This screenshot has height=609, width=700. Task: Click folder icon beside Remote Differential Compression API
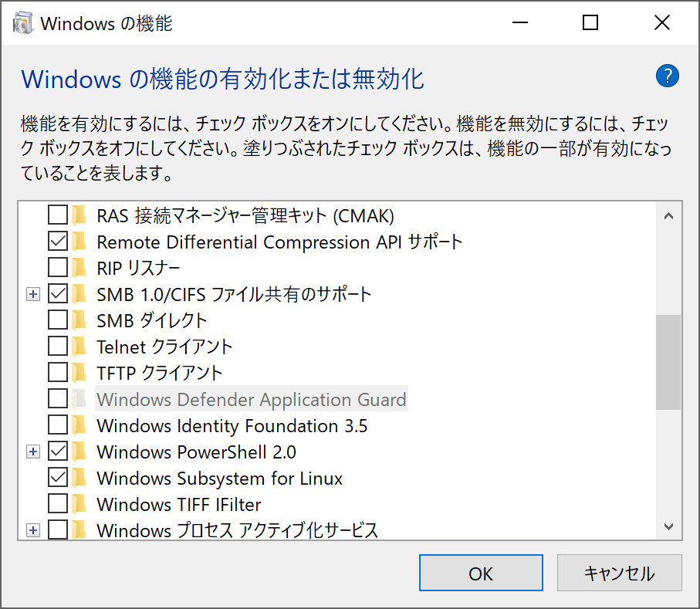tap(79, 242)
